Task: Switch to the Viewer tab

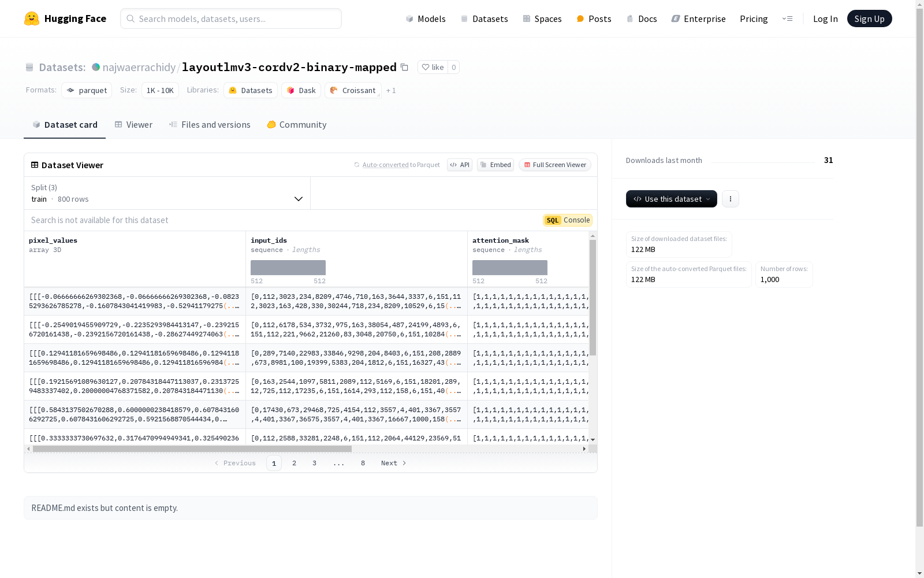Action: [133, 124]
